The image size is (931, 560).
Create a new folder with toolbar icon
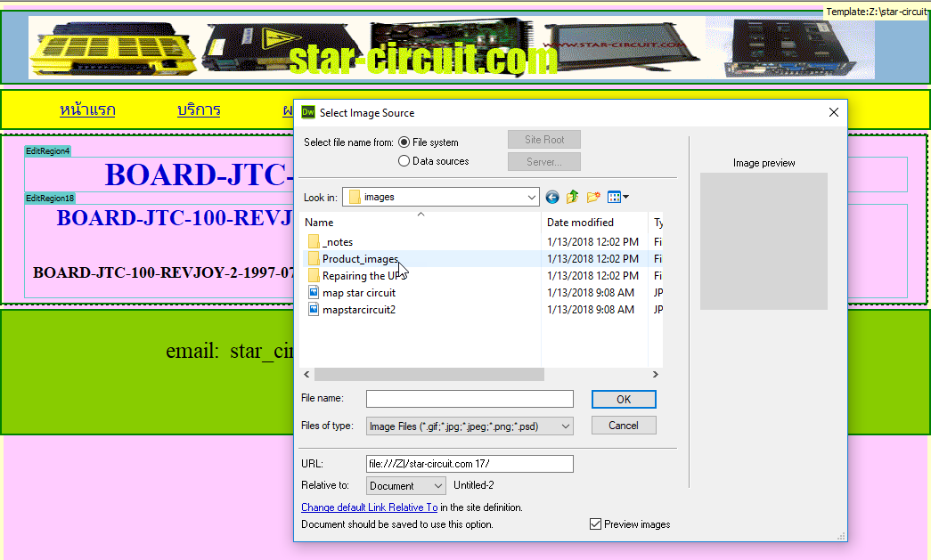click(x=593, y=197)
